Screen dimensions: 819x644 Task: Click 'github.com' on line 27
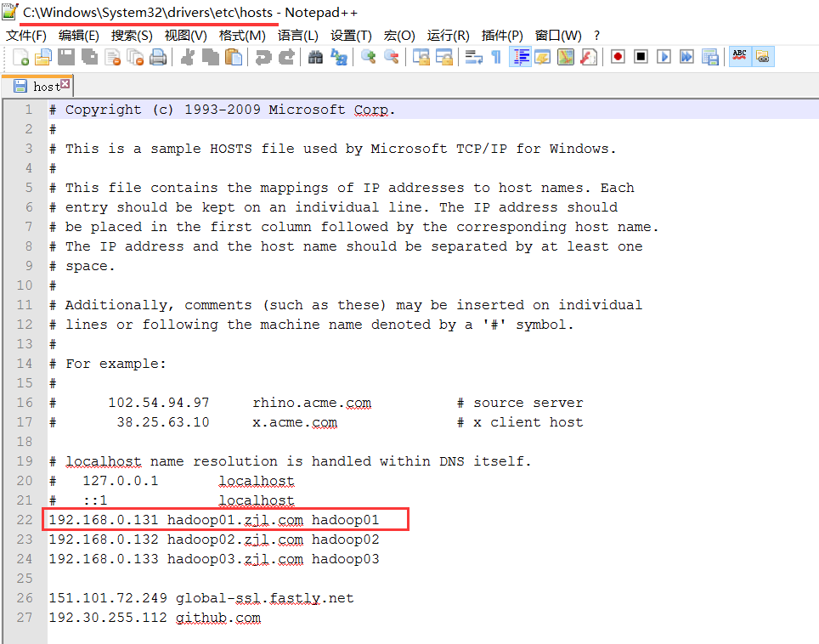tap(217, 618)
